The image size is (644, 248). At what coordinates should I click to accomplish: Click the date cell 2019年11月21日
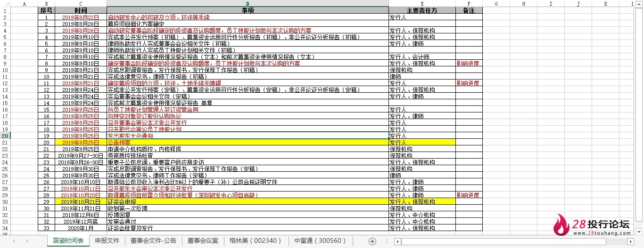point(81,208)
